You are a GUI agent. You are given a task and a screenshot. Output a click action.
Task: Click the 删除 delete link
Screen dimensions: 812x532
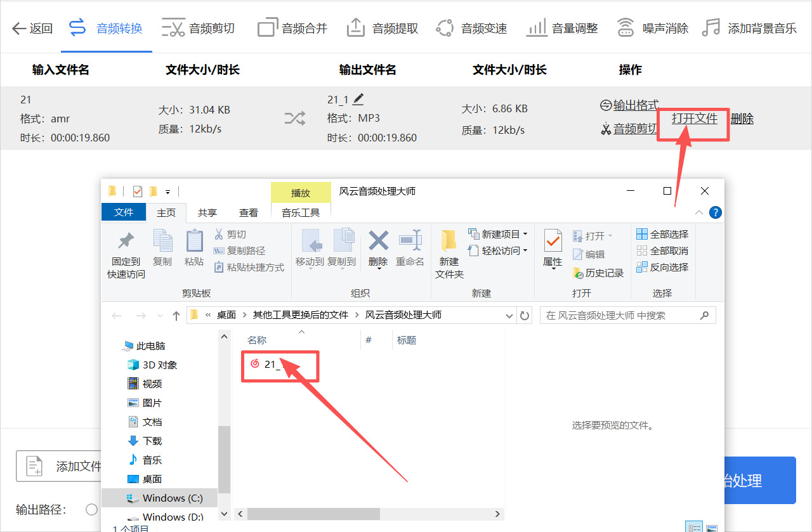742,119
